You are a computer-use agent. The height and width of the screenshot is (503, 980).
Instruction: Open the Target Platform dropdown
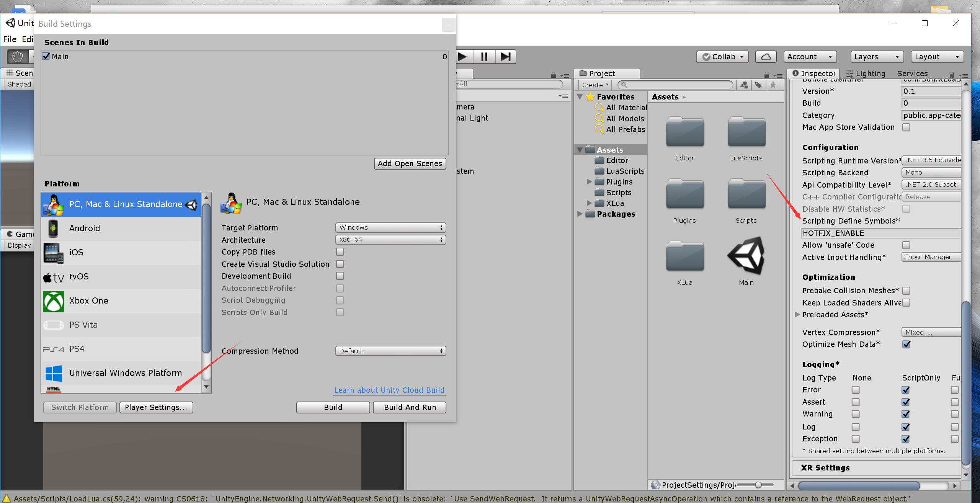(x=390, y=227)
